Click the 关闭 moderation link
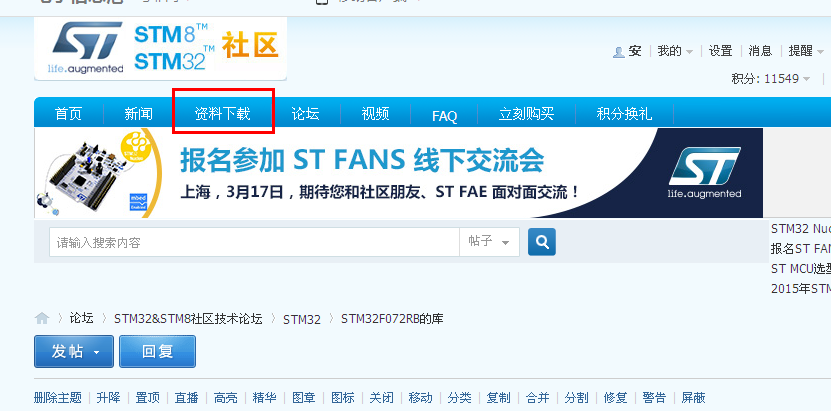831x411 pixels. [x=382, y=398]
